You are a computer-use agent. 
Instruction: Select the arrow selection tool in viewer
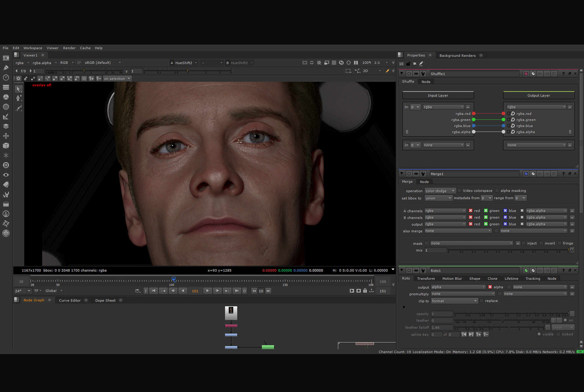(19, 89)
